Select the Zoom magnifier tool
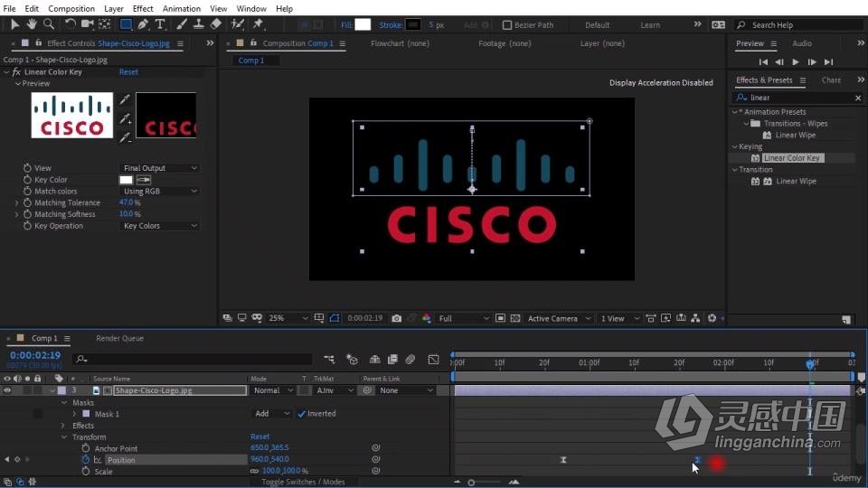Image resolution: width=868 pixels, height=488 pixels. pos(49,23)
